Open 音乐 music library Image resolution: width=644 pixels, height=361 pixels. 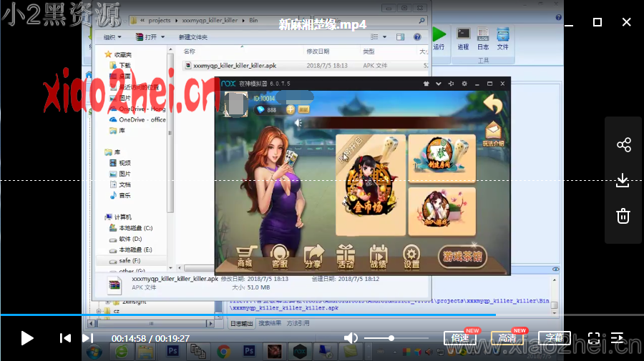120,195
